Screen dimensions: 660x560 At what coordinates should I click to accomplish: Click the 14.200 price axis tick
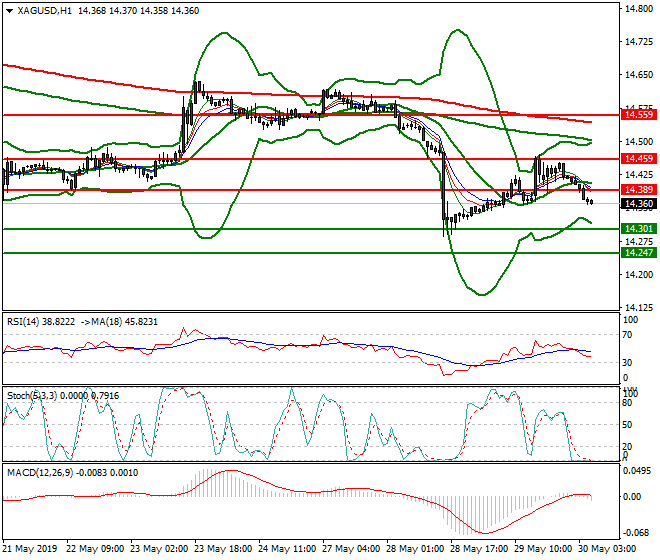coord(639,275)
